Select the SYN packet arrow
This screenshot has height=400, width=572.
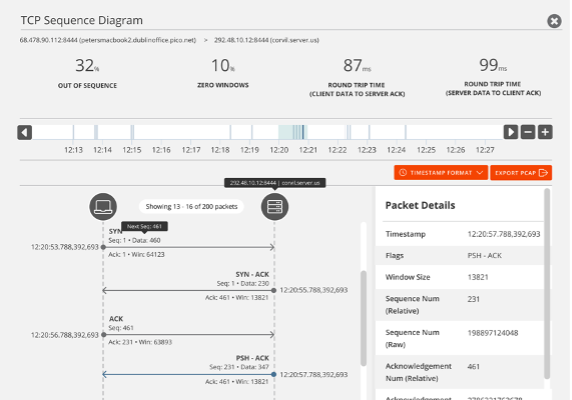(189, 247)
